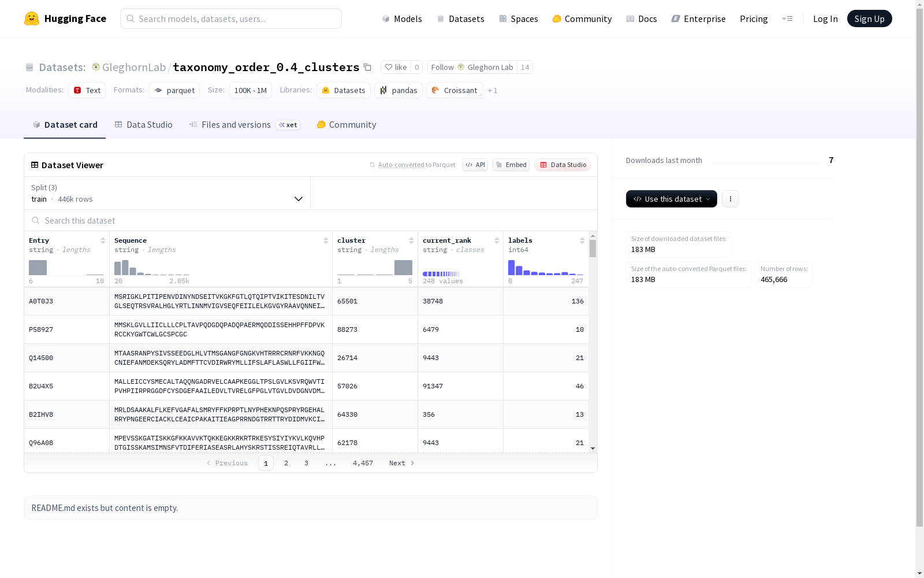Follow Gleghorn Lab
The width and height of the screenshot is (924, 578).
click(472, 67)
